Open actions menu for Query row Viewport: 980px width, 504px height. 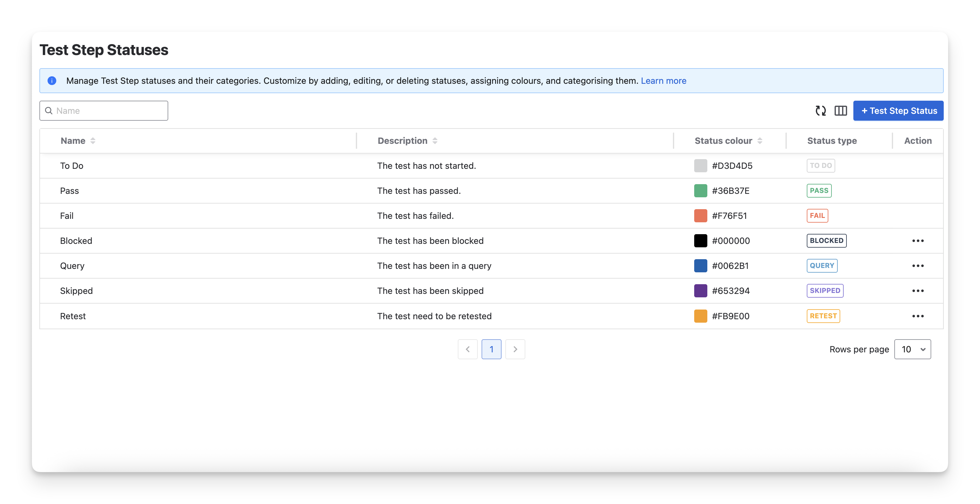click(x=917, y=266)
